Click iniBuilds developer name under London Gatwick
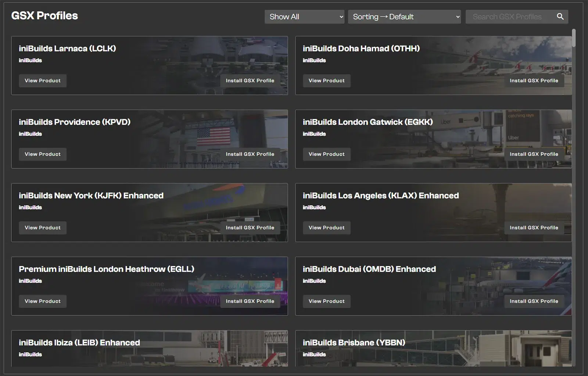 (314, 134)
